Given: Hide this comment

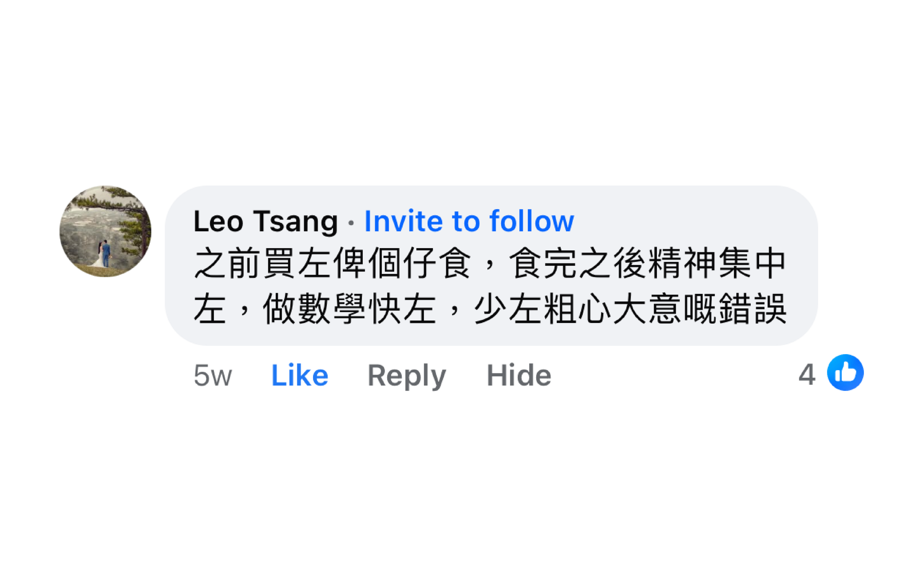Looking at the screenshot, I should [x=519, y=375].
